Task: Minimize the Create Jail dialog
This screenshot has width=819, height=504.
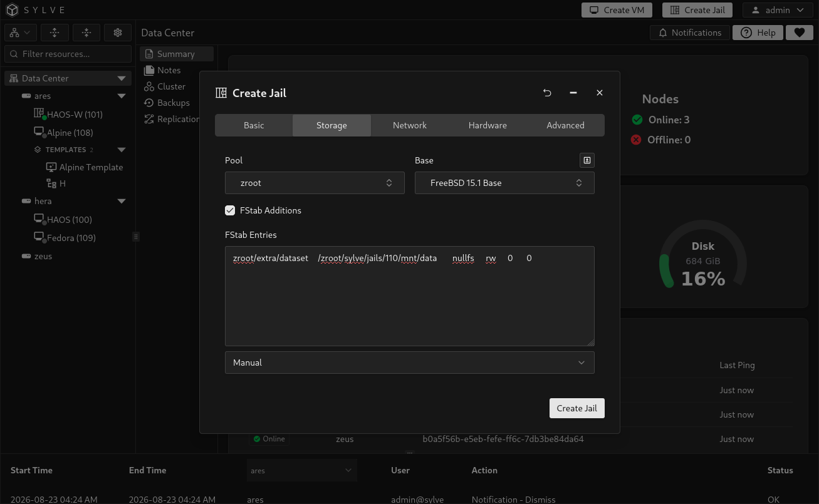Action: [573, 93]
